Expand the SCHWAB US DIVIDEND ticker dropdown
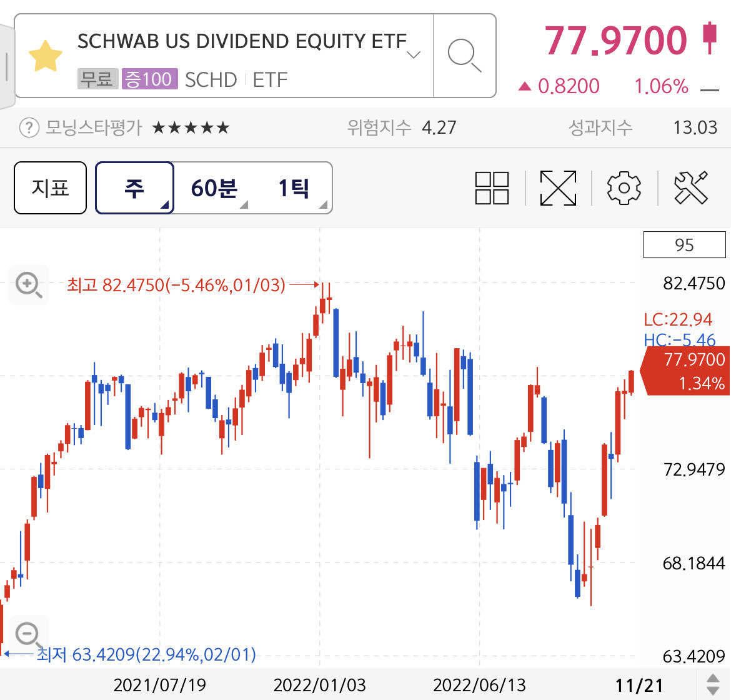This screenshot has height=700, width=731. pyautogui.click(x=413, y=55)
